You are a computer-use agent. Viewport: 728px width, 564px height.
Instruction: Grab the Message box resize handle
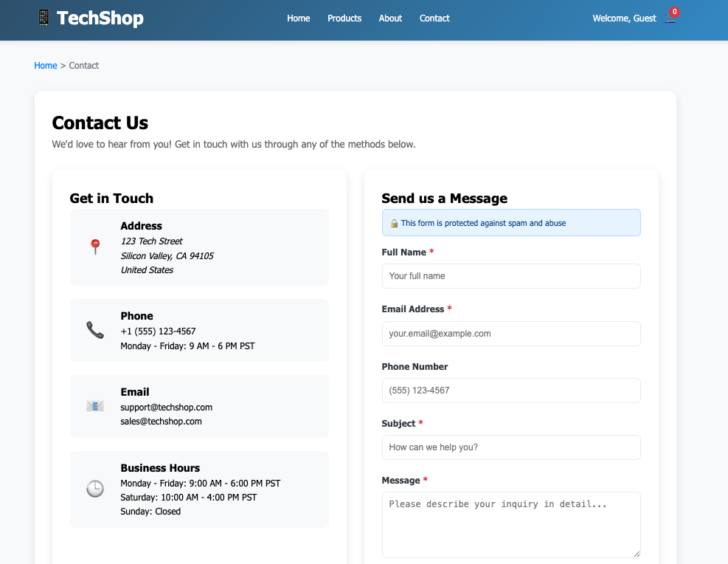point(637,554)
